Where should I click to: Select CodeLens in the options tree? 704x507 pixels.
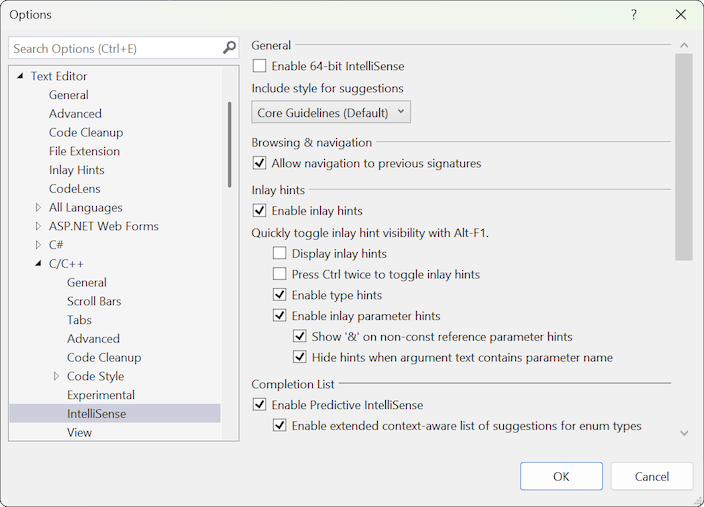[75, 189]
